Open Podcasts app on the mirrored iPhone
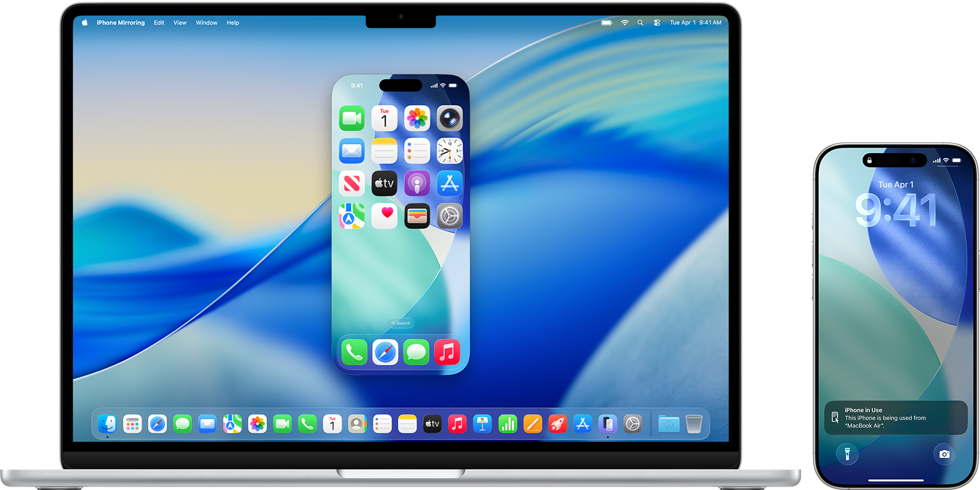The height and width of the screenshot is (490, 980). point(417,184)
